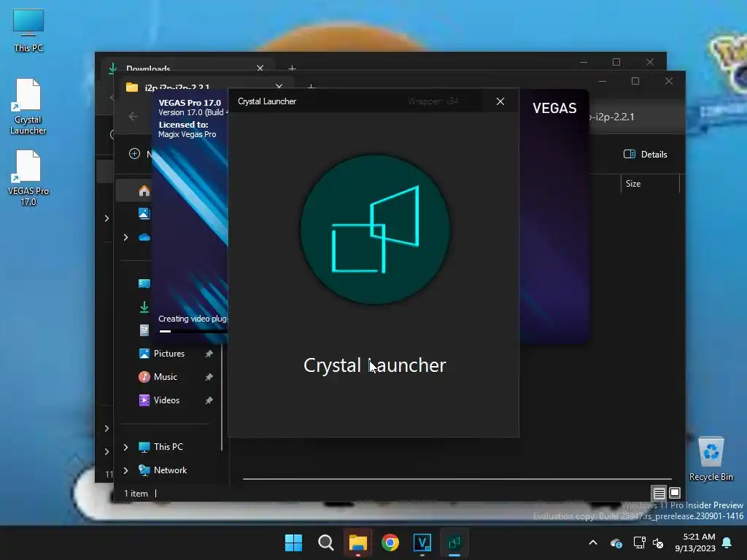Open Windows Start menu
This screenshot has height=560, width=747.
tap(293, 542)
